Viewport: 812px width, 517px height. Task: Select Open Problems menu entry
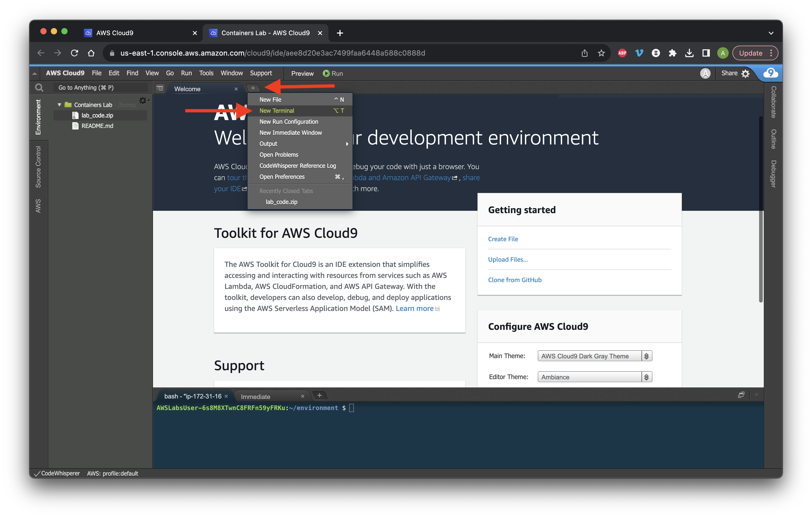300,155
